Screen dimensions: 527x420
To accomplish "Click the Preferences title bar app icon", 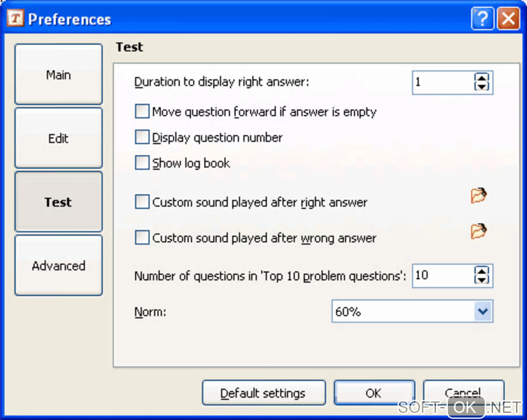I will 16,19.
